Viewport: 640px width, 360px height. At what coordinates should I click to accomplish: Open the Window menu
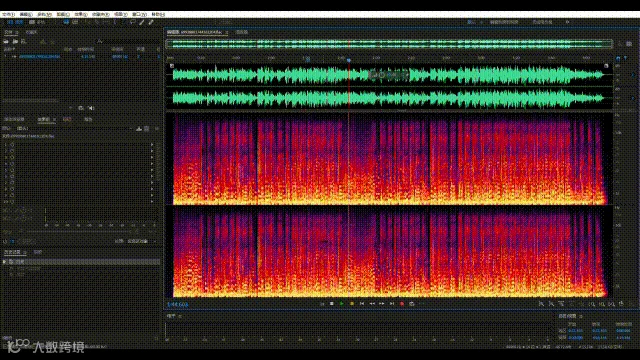[x=139, y=14]
